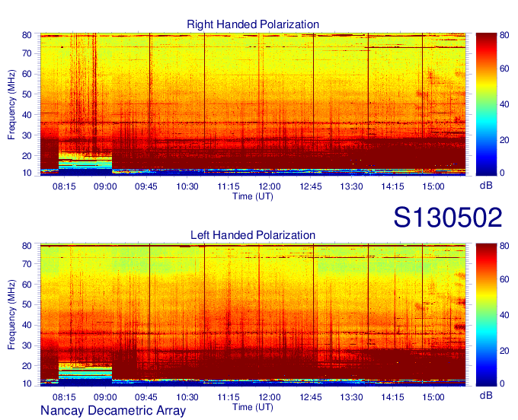The height and width of the screenshot is (420, 518).
Task: Click the color scale bar beside Left Handed plot
Action: (486, 315)
